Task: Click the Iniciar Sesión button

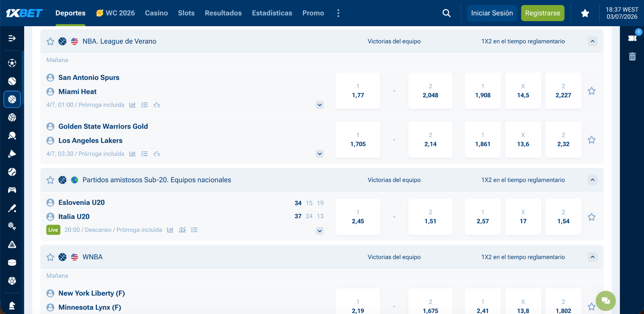Action: (x=492, y=13)
